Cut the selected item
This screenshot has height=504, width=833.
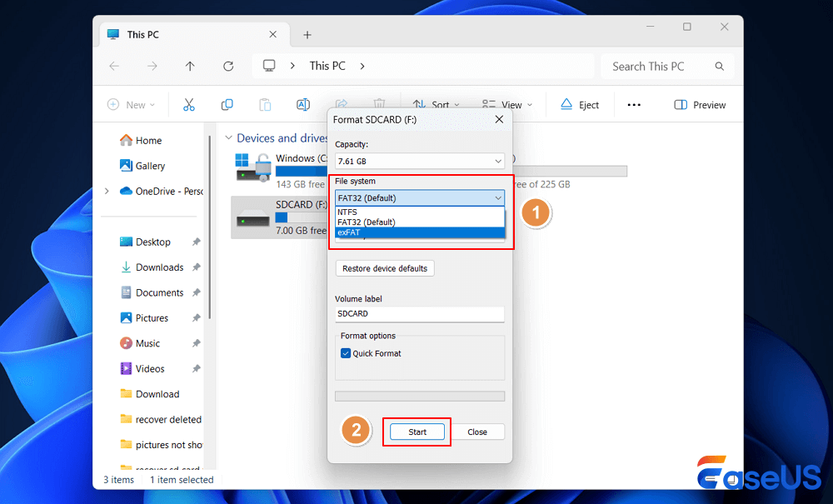189,104
